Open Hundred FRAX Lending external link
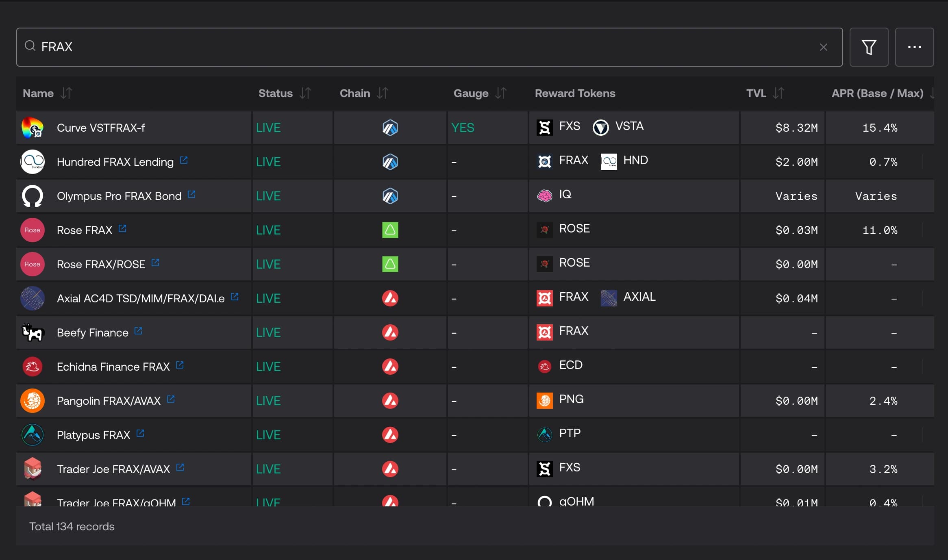The height and width of the screenshot is (560, 948). click(x=184, y=160)
